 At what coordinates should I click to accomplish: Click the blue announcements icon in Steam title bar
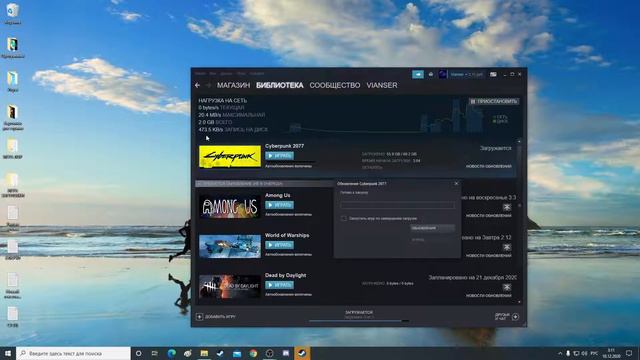(418, 74)
